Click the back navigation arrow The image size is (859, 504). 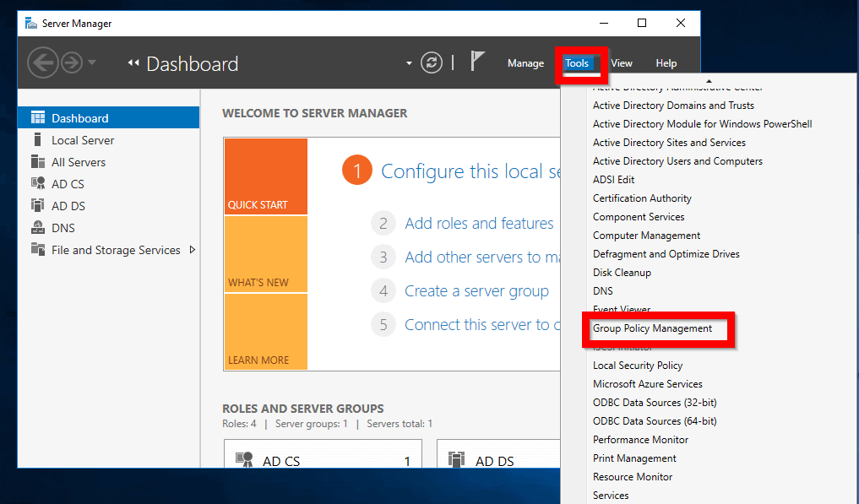click(43, 63)
